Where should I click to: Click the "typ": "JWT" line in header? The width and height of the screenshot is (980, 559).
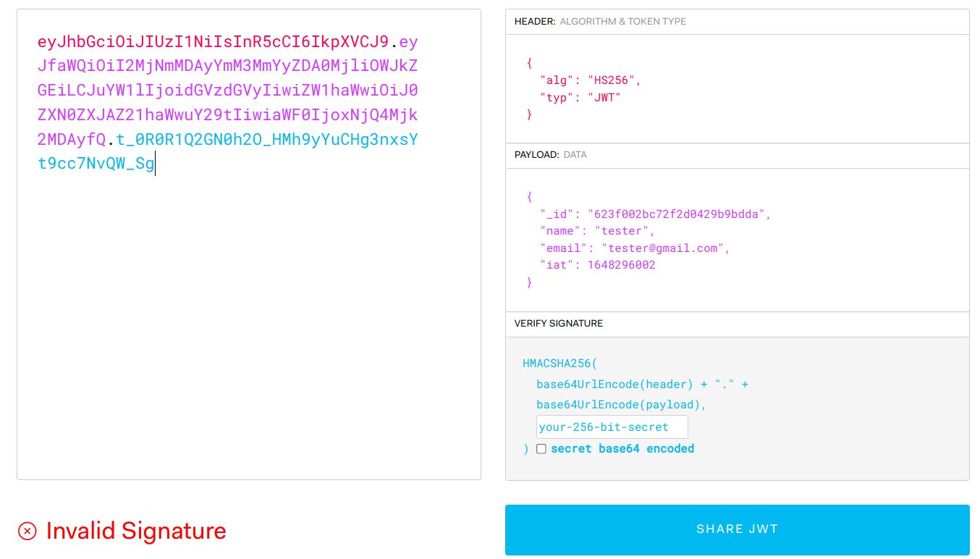click(580, 97)
